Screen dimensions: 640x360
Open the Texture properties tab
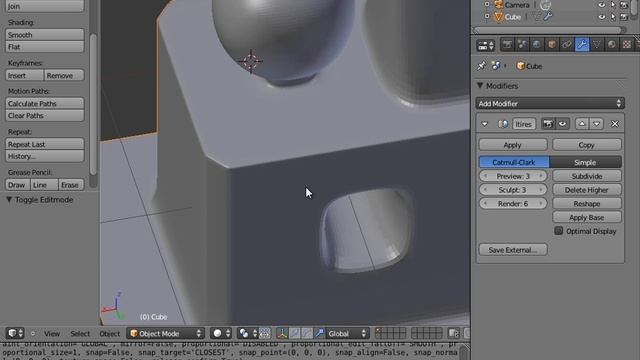click(626, 44)
